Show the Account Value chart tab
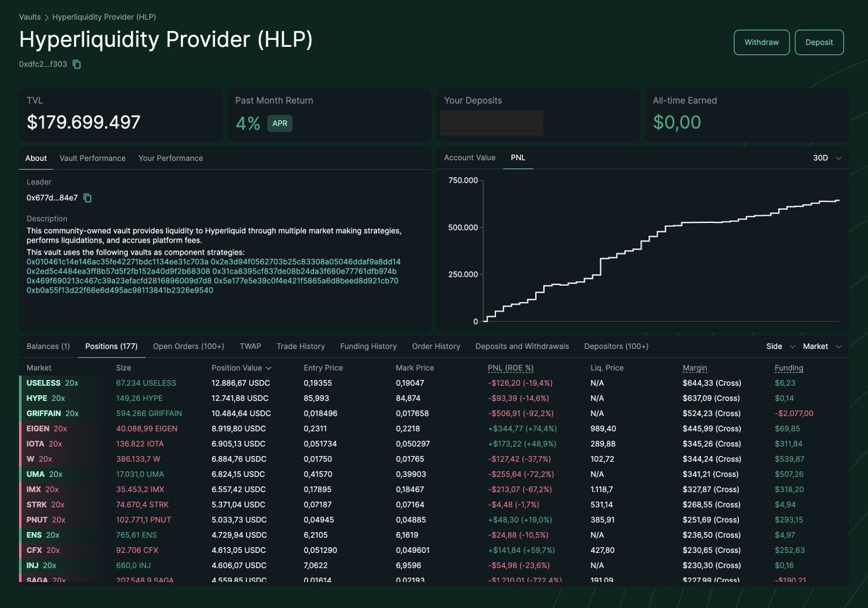Screen dimensions: 868x608 469,158
